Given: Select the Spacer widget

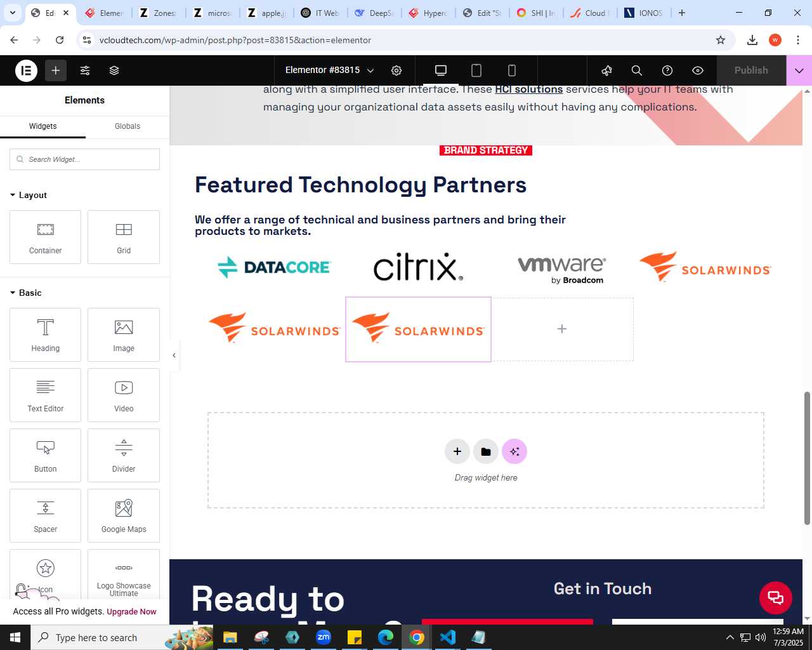Looking at the screenshot, I should [x=45, y=515].
